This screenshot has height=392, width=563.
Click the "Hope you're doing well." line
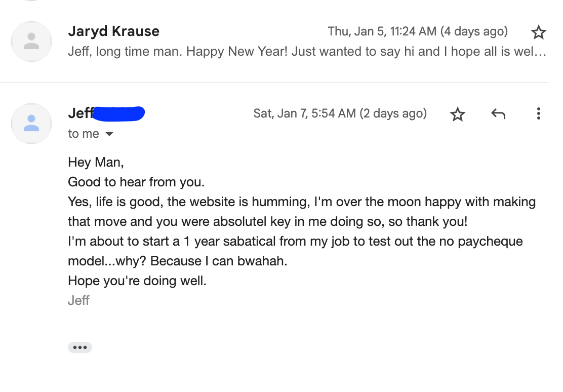[137, 281]
